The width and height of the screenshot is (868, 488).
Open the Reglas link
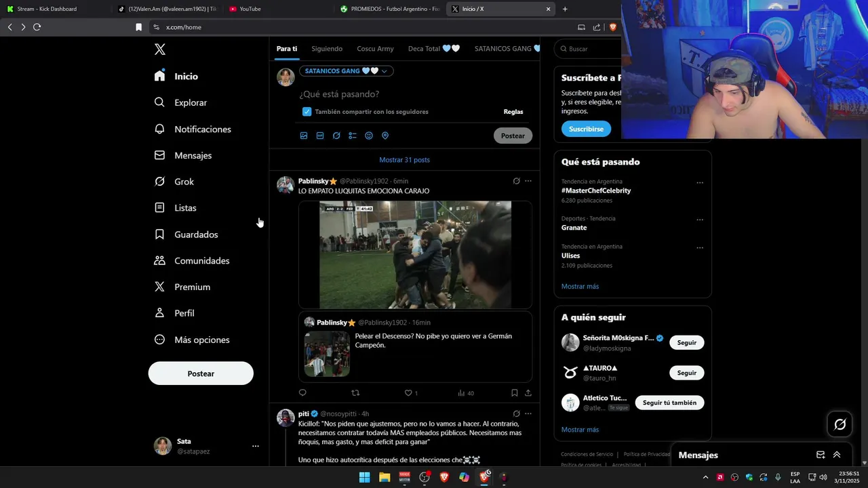[513, 112]
